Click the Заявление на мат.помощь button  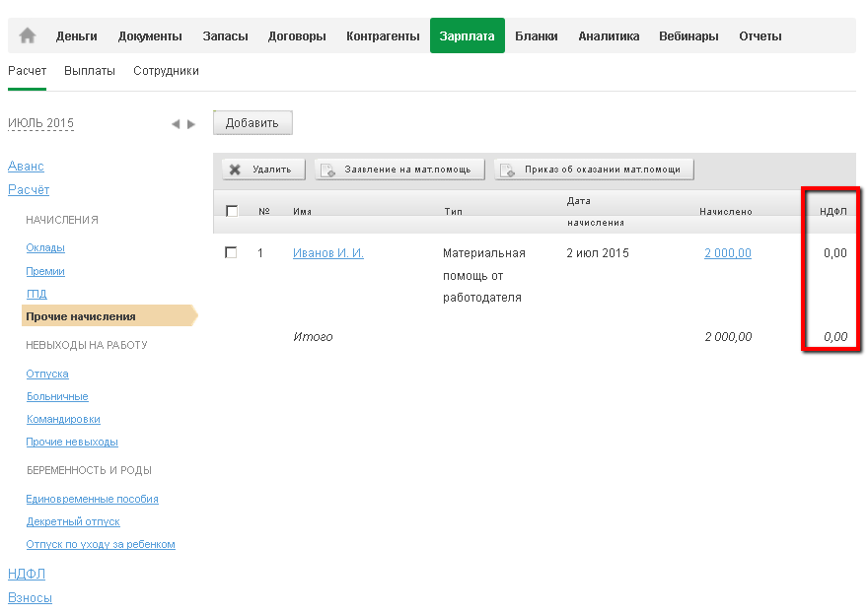399,170
